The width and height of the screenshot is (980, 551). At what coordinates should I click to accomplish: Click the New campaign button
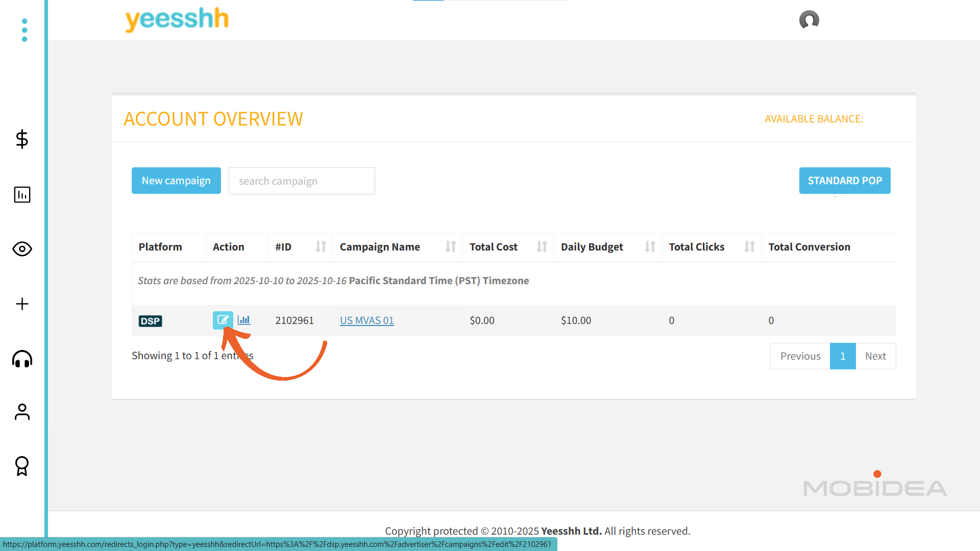176,181
